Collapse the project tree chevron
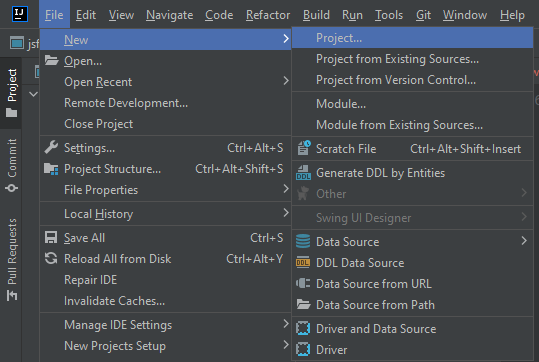The height and width of the screenshot is (362, 539). click(33, 94)
